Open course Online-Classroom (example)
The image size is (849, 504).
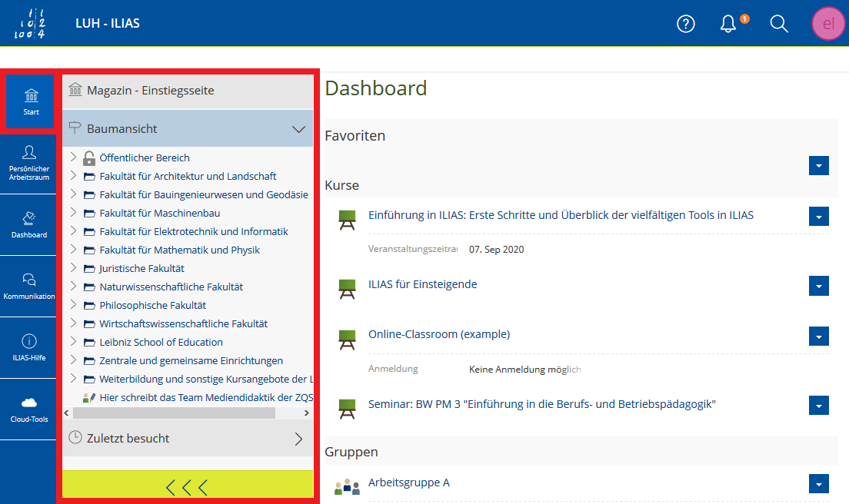click(439, 334)
